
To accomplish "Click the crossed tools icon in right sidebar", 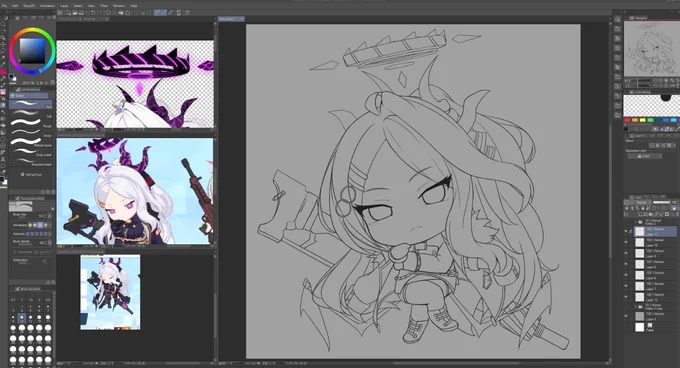I will (617, 68).
